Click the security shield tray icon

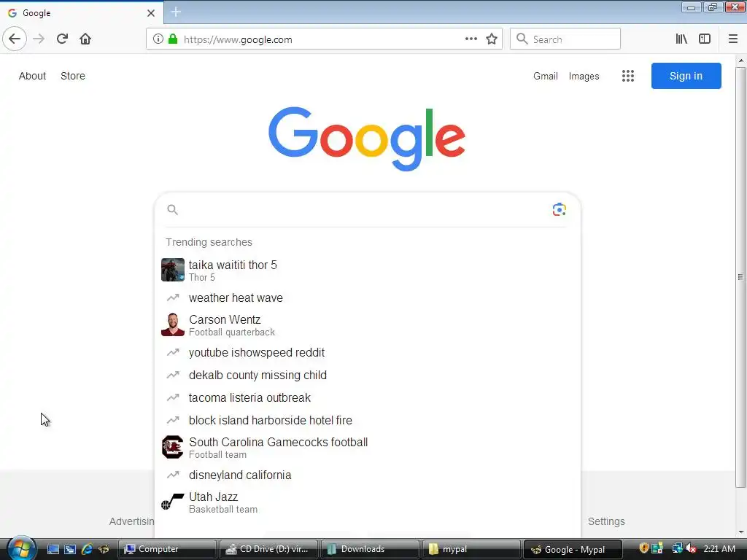point(643,548)
